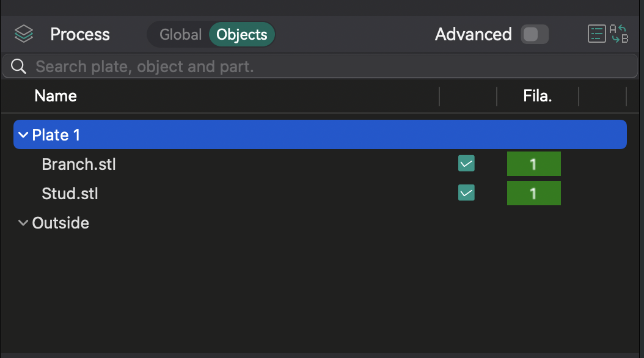Screen dimensions: 644x358
Task: Click the search input field
Action: coord(244,66)
